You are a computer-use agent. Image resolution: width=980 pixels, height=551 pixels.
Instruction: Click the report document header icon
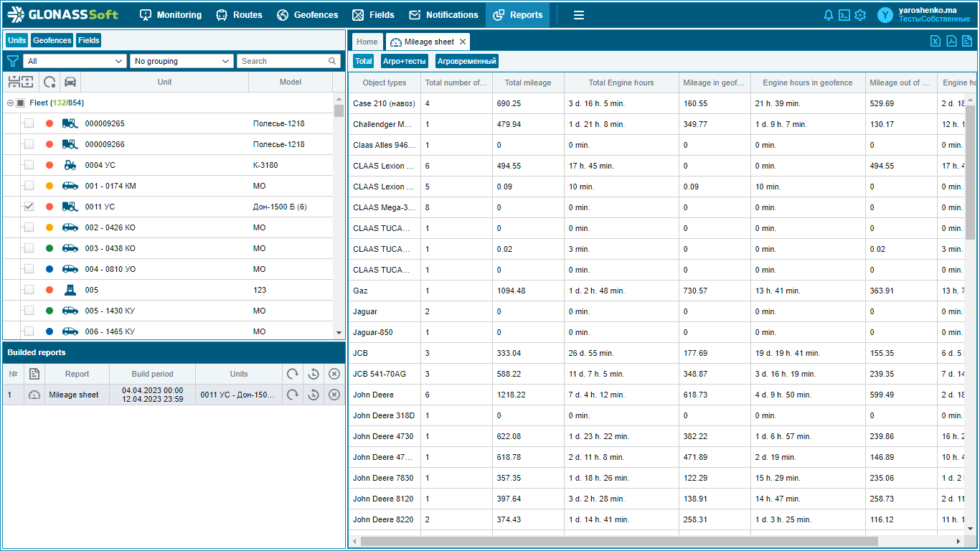point(34,374)
